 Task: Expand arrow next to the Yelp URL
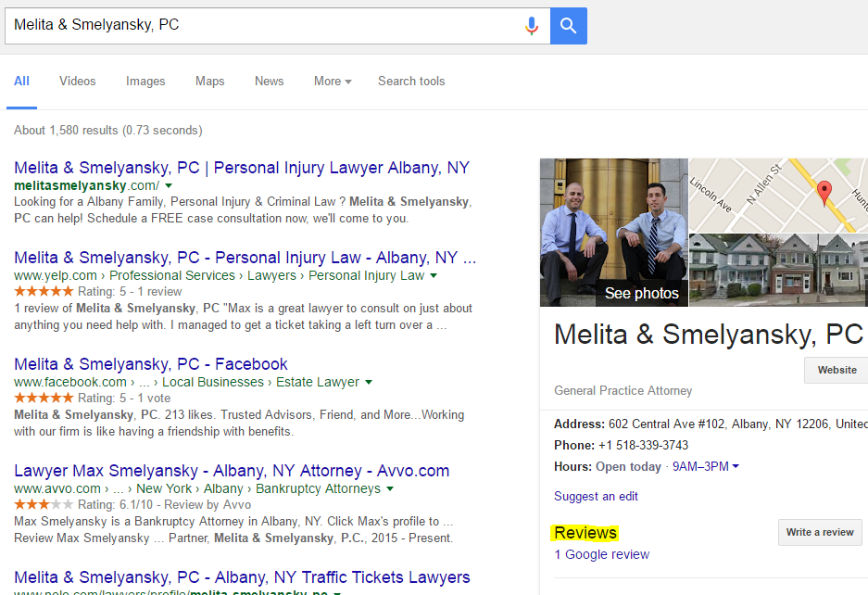coord(434,275)
